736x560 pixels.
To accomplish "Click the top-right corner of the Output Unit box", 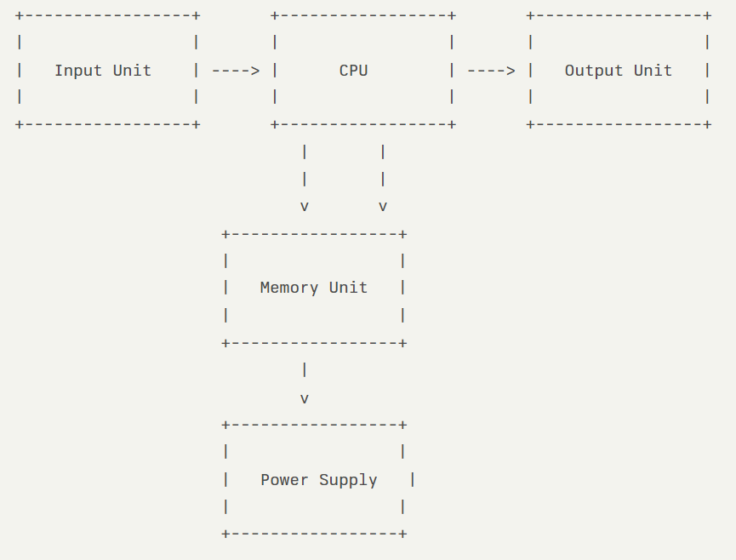I will coord(707,16).
